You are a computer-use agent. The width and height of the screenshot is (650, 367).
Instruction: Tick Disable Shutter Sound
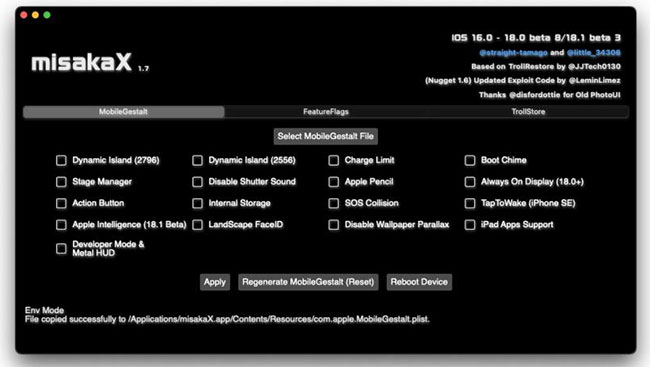(197, 182)
